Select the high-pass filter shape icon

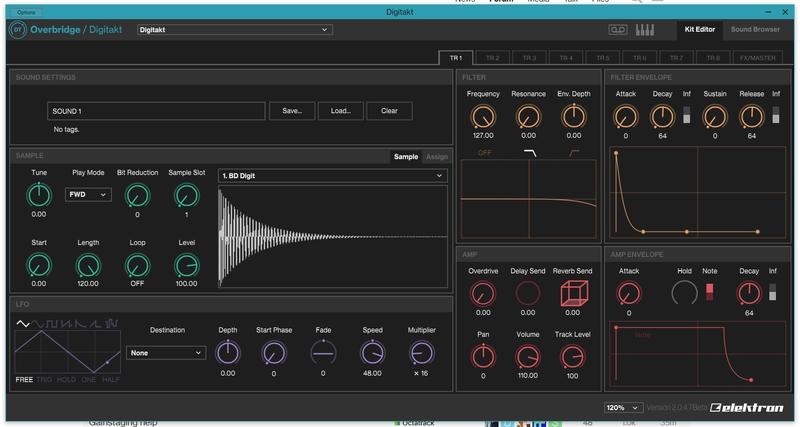(x=574, y=153)
